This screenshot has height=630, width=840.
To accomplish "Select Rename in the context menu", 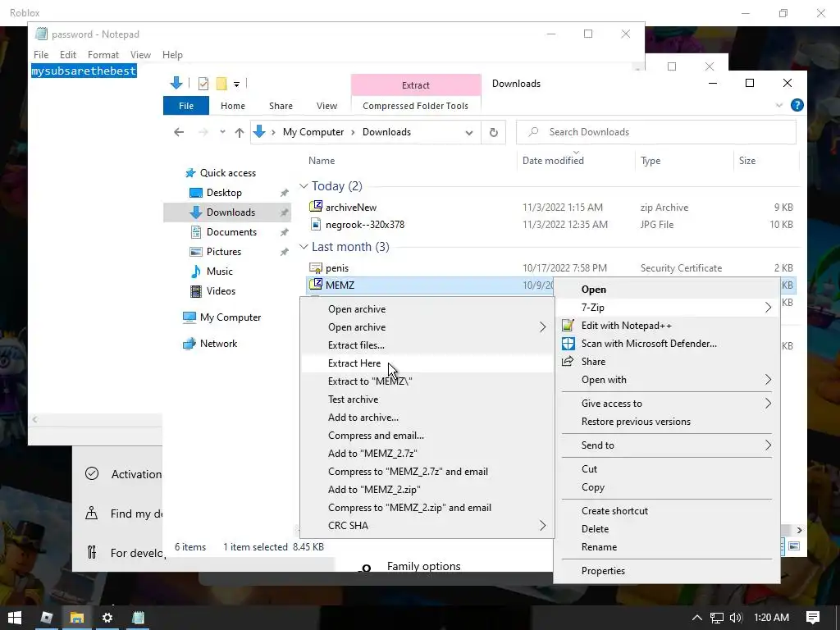I will [599, 547].
